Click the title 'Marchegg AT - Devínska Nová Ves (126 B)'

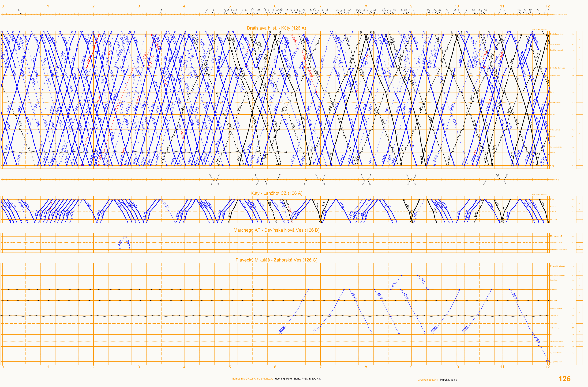pyautogui.click(x=277, y=230)
